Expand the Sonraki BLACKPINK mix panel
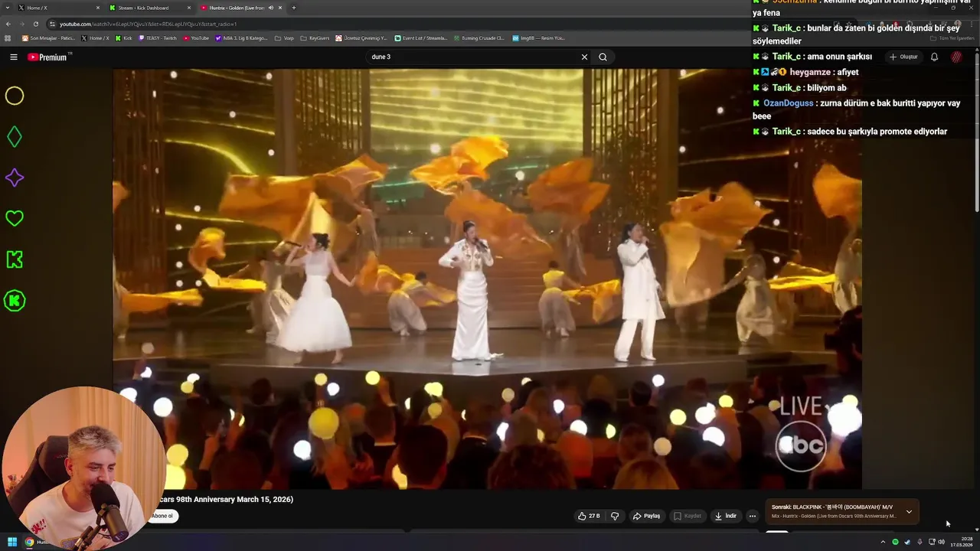Image resolution: width=980 pixels, height=551 pixels. (x=909, y=511)
